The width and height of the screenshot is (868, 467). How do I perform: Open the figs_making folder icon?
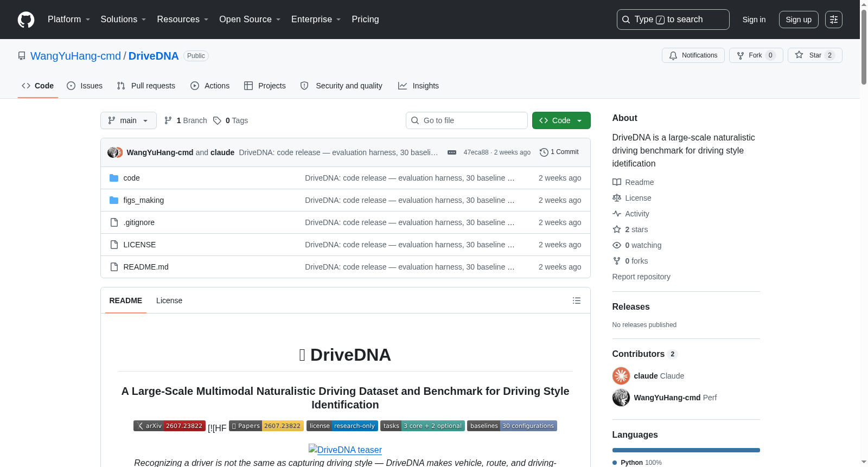114,200
